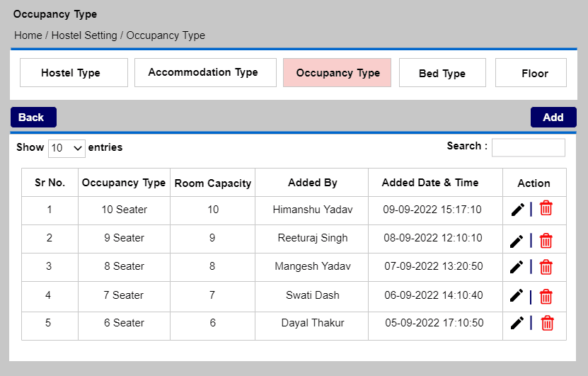Select the '7 Seater' cell
The width and height of the screenshot is (588, 376).
click(123, 295)
